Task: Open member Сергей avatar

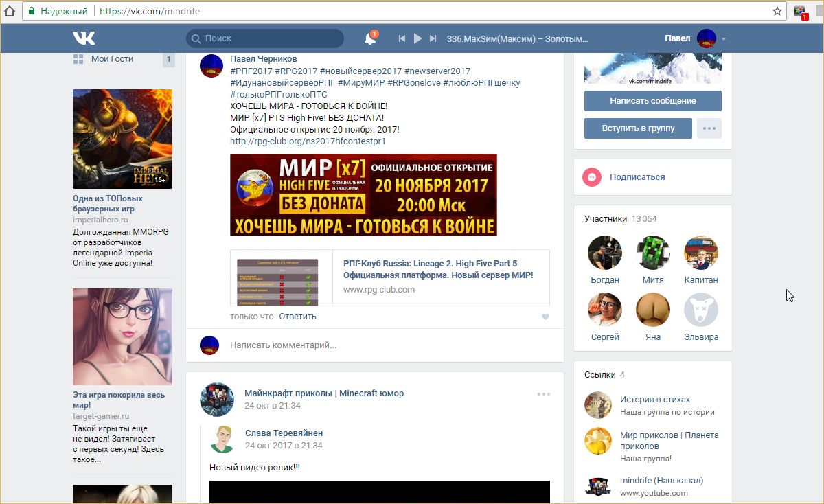Action: [x=605, y=310]
